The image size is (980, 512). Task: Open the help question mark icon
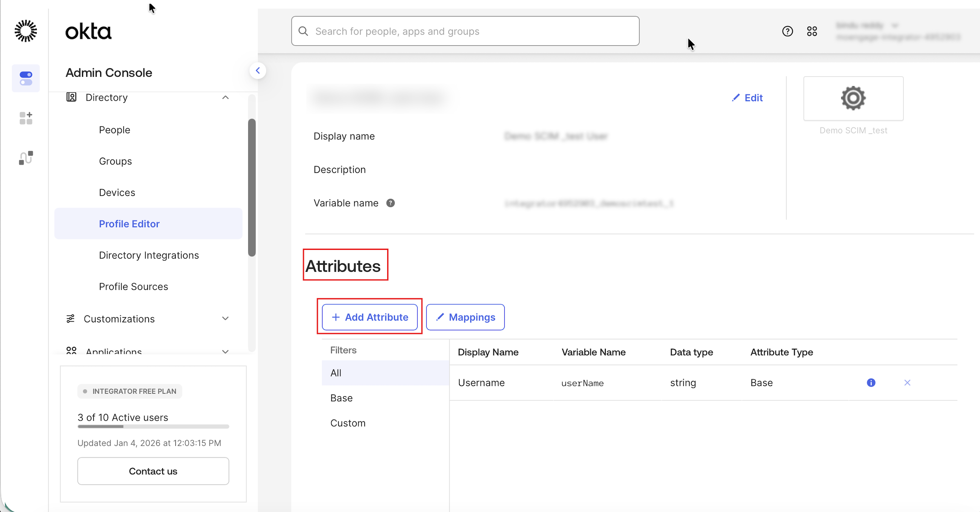coord(787,31)
